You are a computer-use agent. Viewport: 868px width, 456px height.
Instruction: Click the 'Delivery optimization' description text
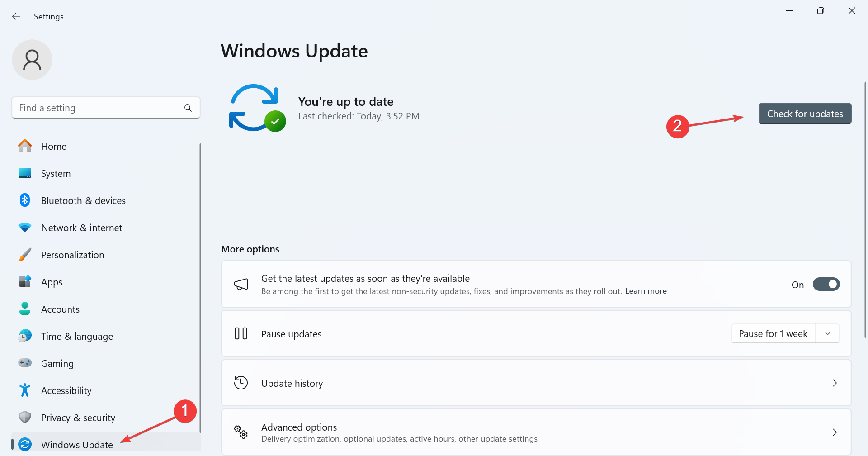tap(399, 439)
